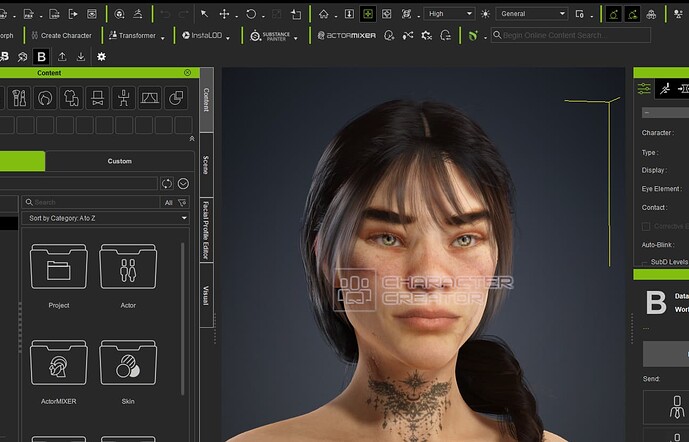Click the frame-selected green focus icon
689x442 pixels.
coord(368,14)
